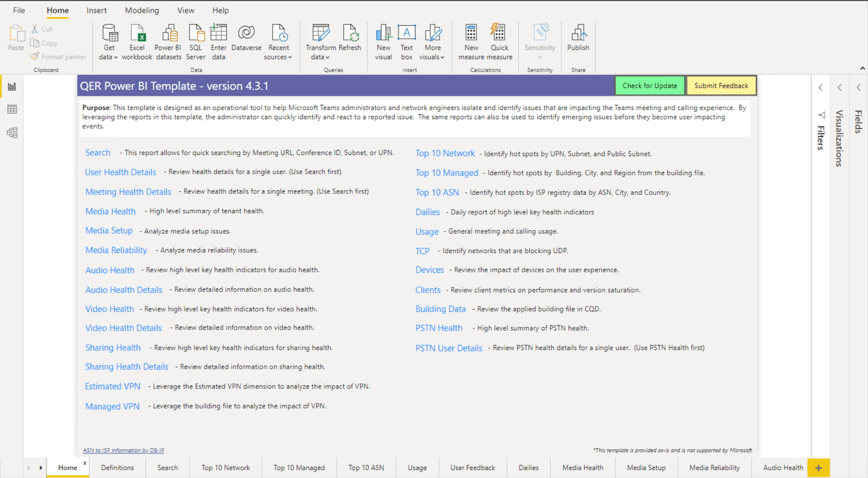Add a new report page
This screenshot has height=478, width=868.
pyautogui.click(x=818, y=468)
